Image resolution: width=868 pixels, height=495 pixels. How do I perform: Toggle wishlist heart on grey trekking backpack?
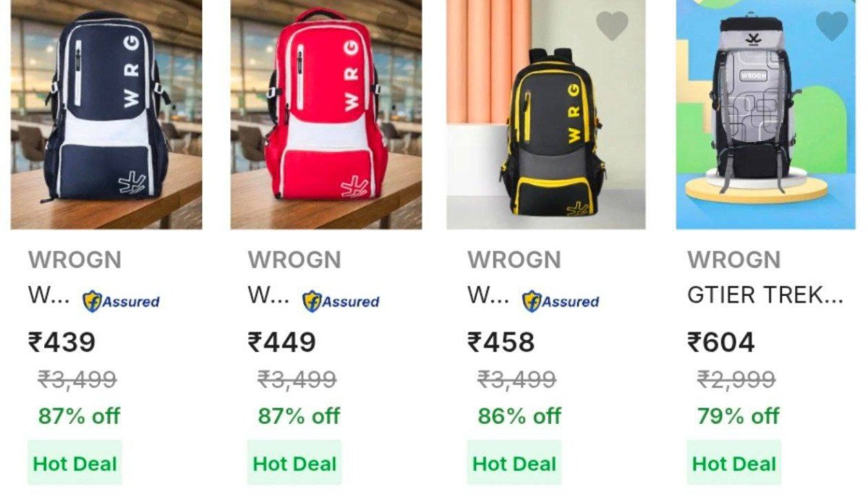(832, 26)
